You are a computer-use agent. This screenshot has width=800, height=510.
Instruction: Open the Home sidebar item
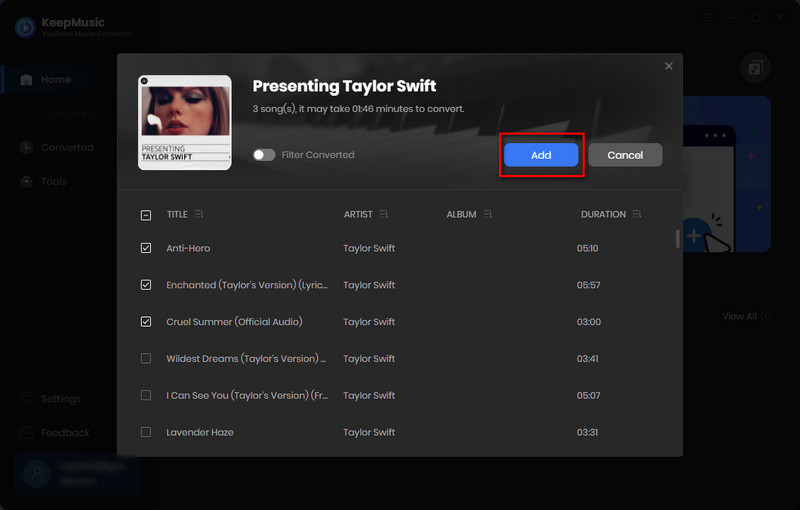(x=59, y=80)
